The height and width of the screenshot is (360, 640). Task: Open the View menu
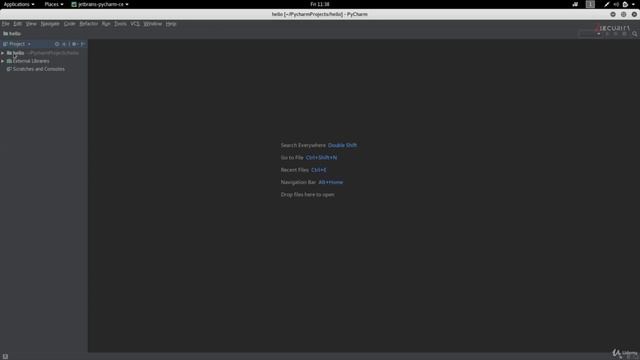click(31, 24)
